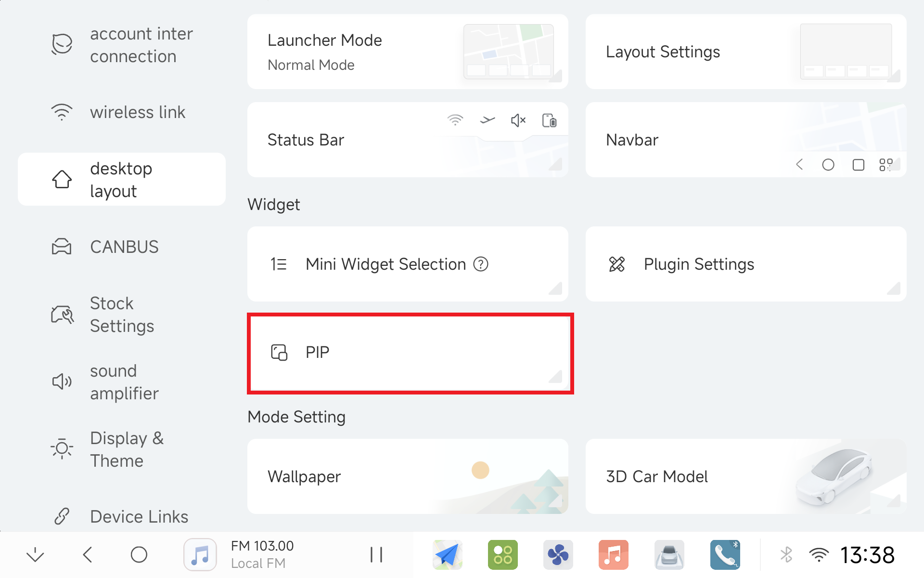Open the Bluetooth phone app
Screen dimensions: 924x578
tap(725, 555)
